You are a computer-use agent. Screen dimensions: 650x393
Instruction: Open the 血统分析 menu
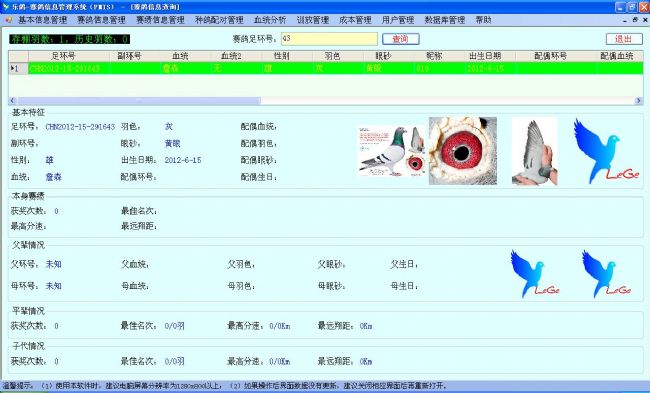coord(270,20)
